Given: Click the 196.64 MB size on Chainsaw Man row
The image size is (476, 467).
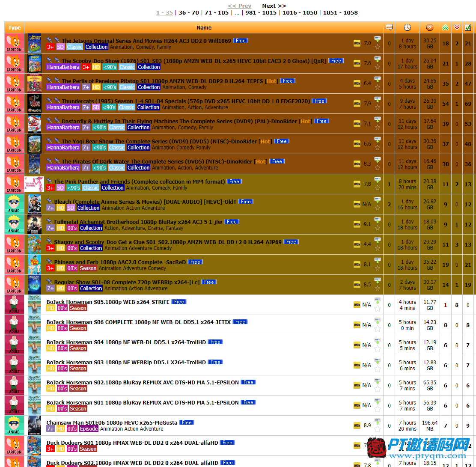Looking at the screenshot, I should click(429, 426).
